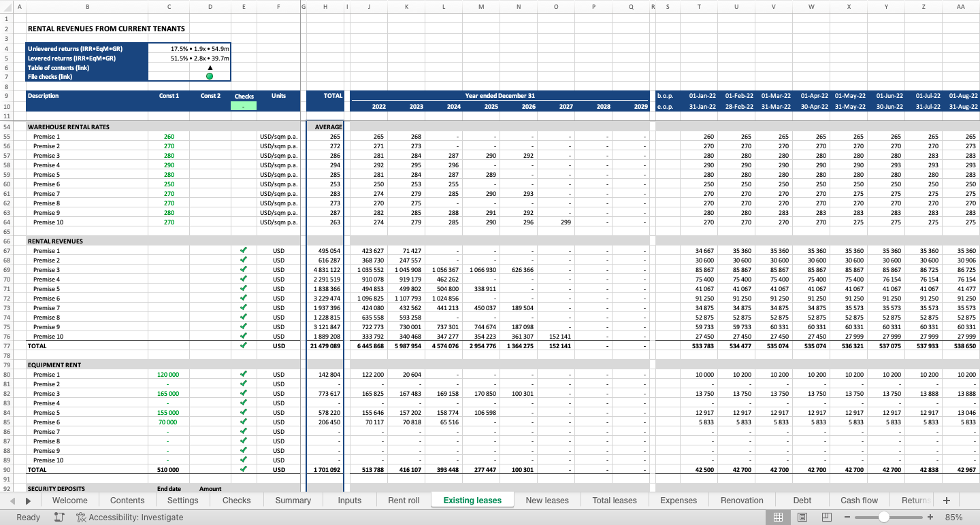Open the Summary sheet tab

pyautogui.click(x=293, y=501)
